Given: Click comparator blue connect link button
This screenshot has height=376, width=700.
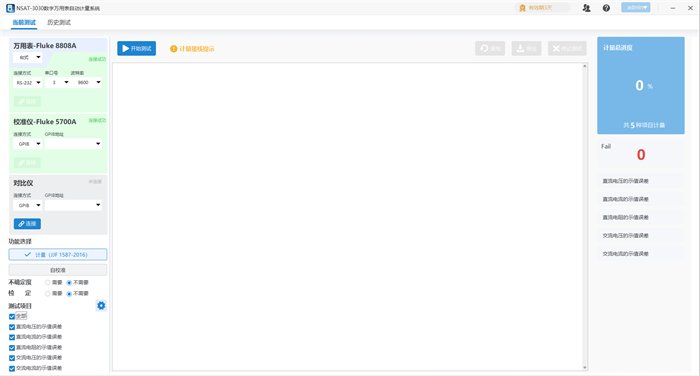Looking at the screenshot, I should click(27, 224).
